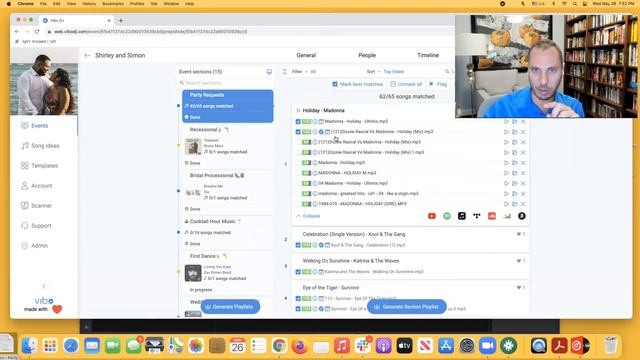Switch to the General tab
Screen dimensions: 640x360
click(306, 56)
